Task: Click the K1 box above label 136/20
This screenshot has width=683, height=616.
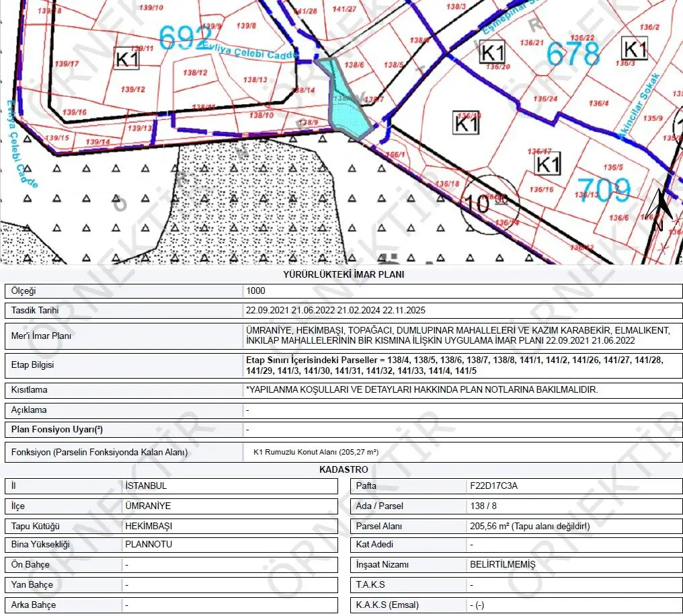Action: 492,52
